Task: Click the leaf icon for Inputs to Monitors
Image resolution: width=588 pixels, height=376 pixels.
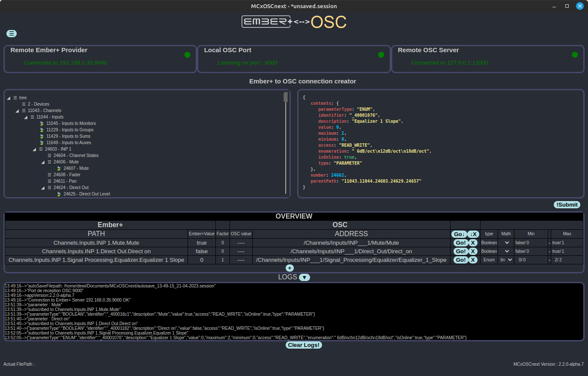Action: 42,124
